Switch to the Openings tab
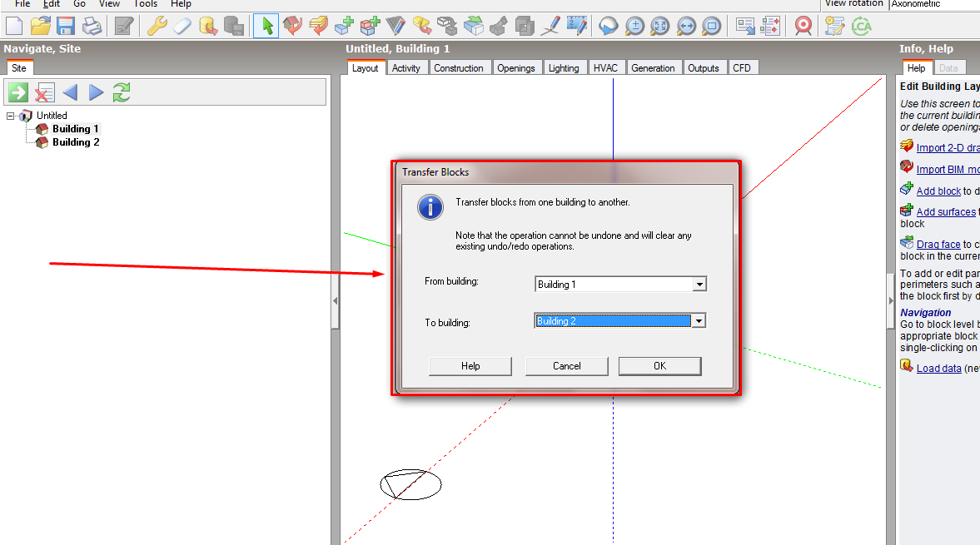This screenshot has width=980, height=545. click(x=516, y=68)
